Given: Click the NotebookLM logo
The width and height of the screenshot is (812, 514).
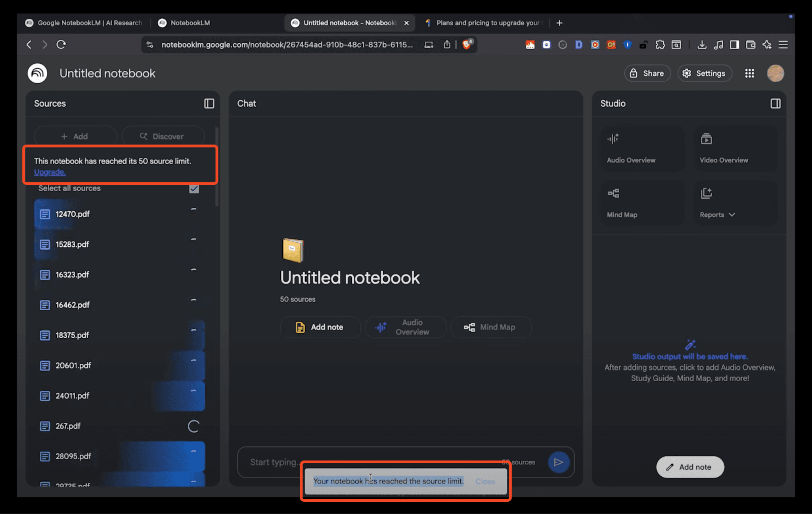Looking at the screenshot, I should (x=36, y=73).
